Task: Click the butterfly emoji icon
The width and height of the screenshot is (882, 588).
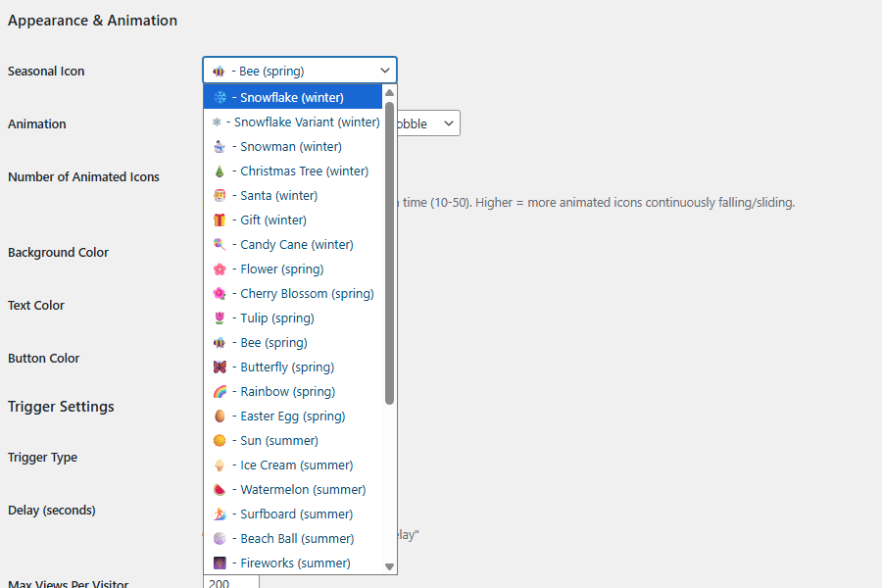Action: [x=220, y=367]
